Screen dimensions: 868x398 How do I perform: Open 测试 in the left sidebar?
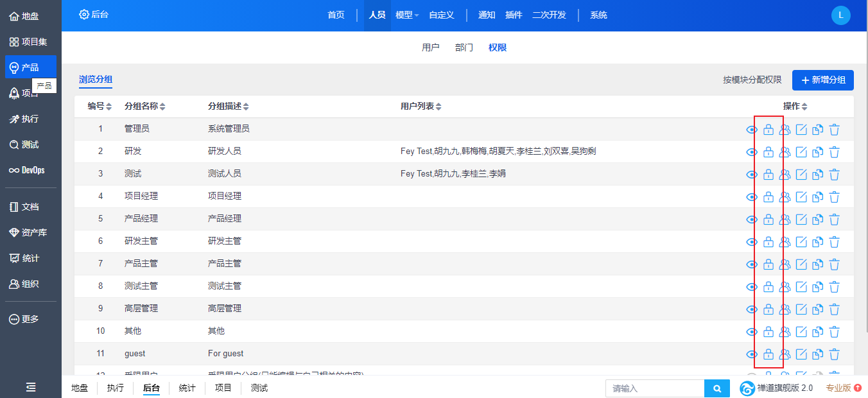30,144
